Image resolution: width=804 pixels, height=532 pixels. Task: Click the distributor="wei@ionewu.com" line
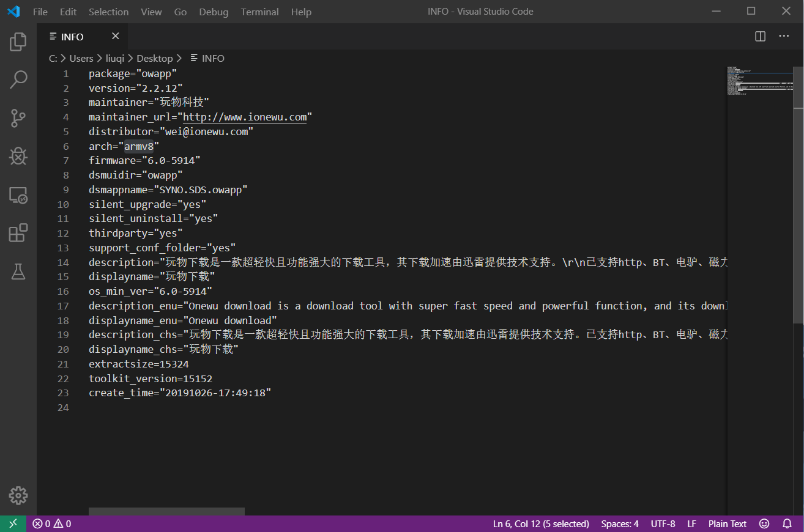[x=171, y=131]
